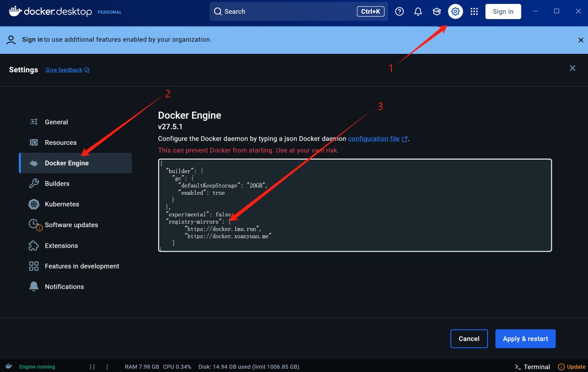Click the Docker Engine sidebar icon
588x372 pixels.
point(34,163)
